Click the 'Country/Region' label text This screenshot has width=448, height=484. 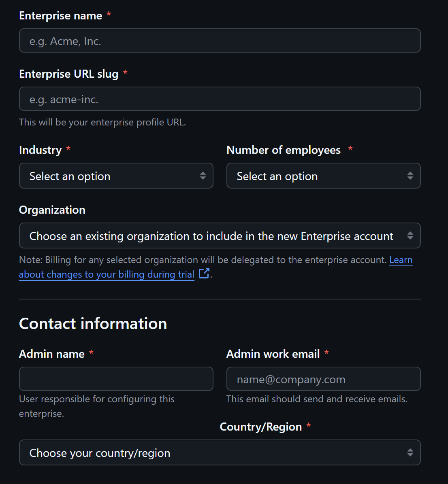click(x=261, y=427)
